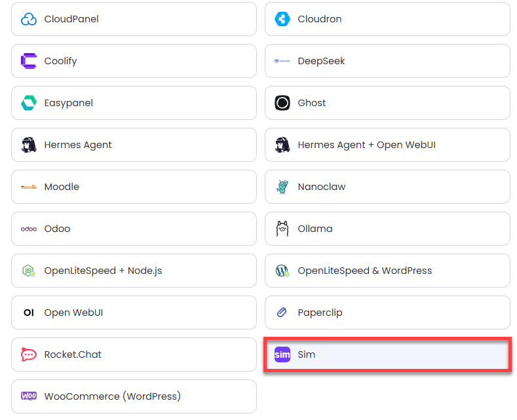Image resolution: width=517 pixels, height=420 pixels.
Task: Click the Easypanel green icon
Action: (x=29, y=103)
